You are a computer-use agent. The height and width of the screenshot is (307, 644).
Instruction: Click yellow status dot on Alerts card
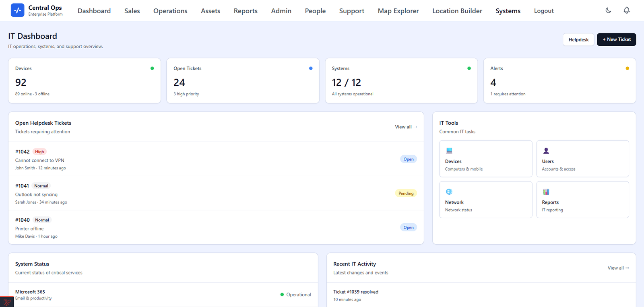coord(627,68)
